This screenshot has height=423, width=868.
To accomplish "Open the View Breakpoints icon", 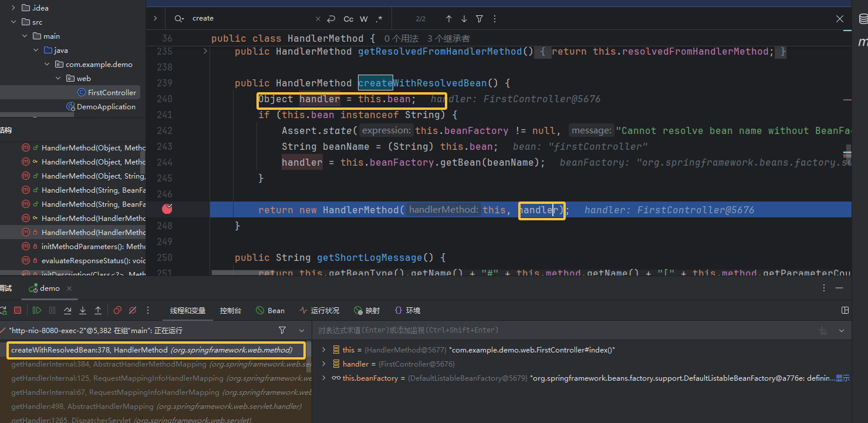I will pos(117,310).
